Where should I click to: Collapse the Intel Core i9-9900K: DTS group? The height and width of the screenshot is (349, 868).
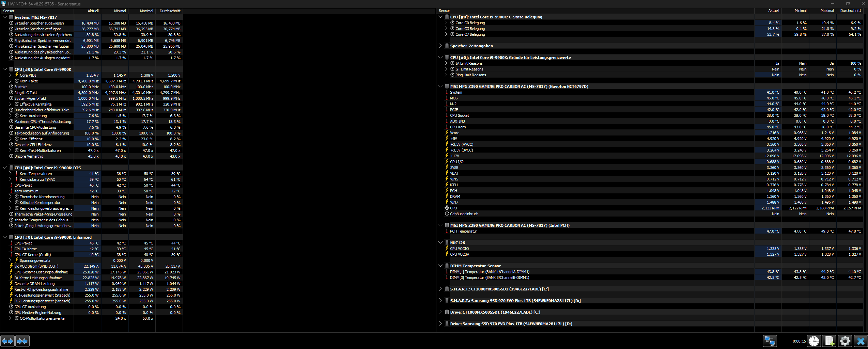pyautogui.click(x=5, y=168)
